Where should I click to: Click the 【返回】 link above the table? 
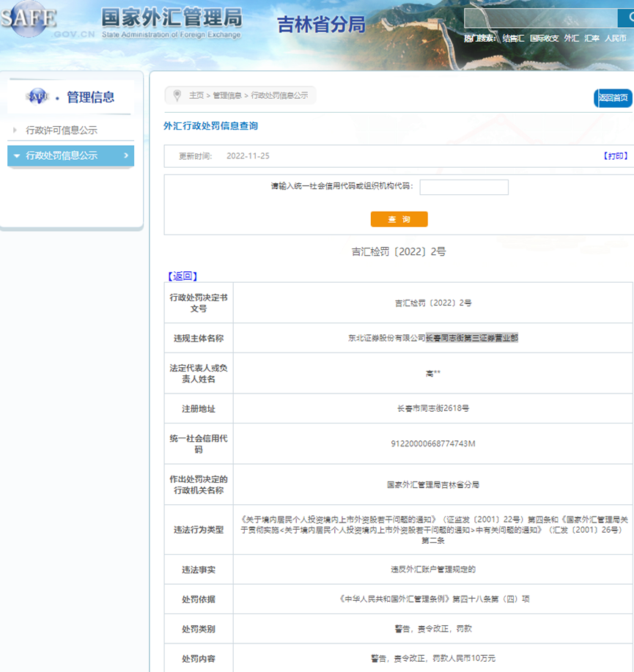point(183,276)
